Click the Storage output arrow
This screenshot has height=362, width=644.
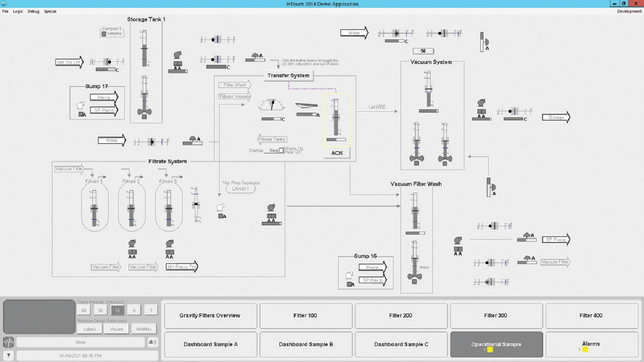tap(556, 117)
